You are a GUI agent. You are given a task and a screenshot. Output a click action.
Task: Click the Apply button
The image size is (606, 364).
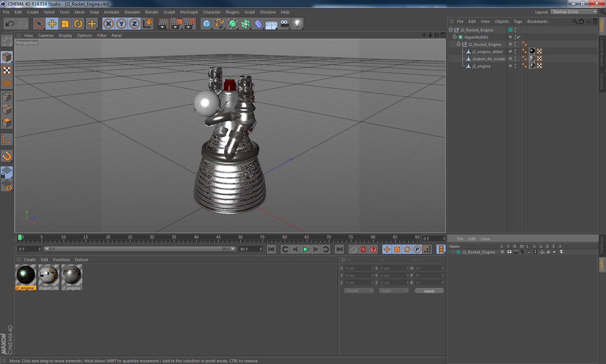429,291
